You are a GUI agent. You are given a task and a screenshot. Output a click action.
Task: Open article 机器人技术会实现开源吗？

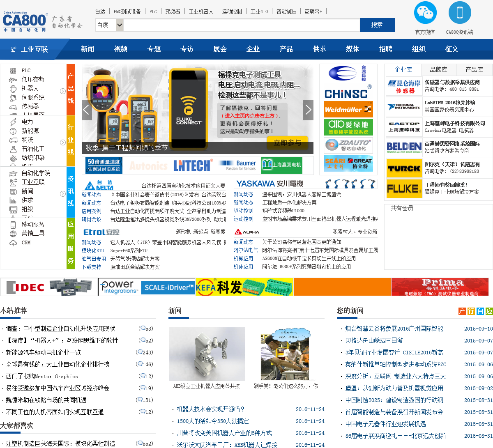coord(211,409)
